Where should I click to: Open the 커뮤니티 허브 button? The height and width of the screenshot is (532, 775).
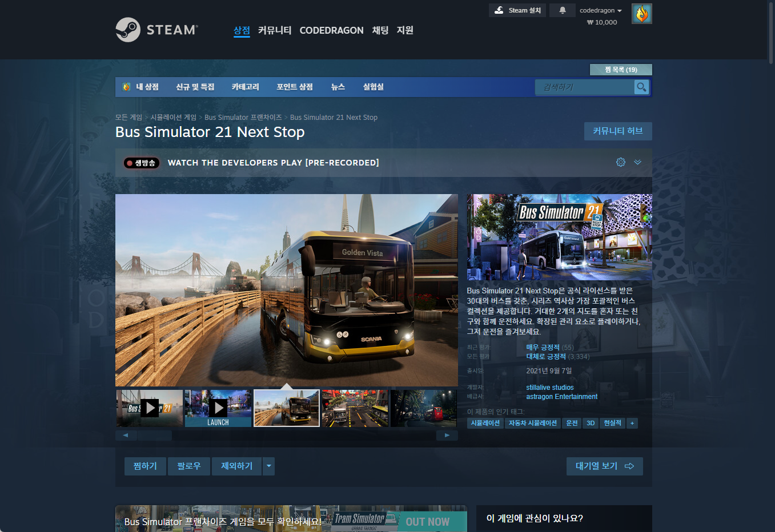coord(618,131)
